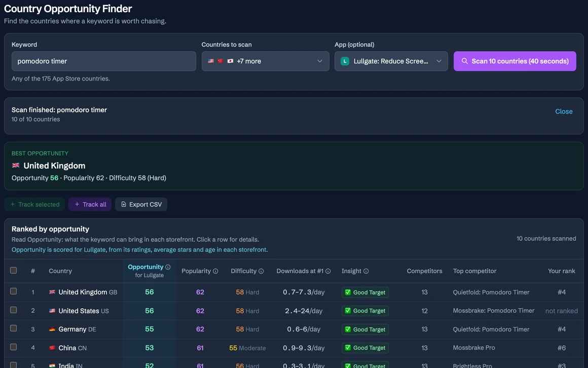Viewport: 588px width, 368px height.
Task: Click '0.7-7.3/day' downloads value
Action: point(304,292)
